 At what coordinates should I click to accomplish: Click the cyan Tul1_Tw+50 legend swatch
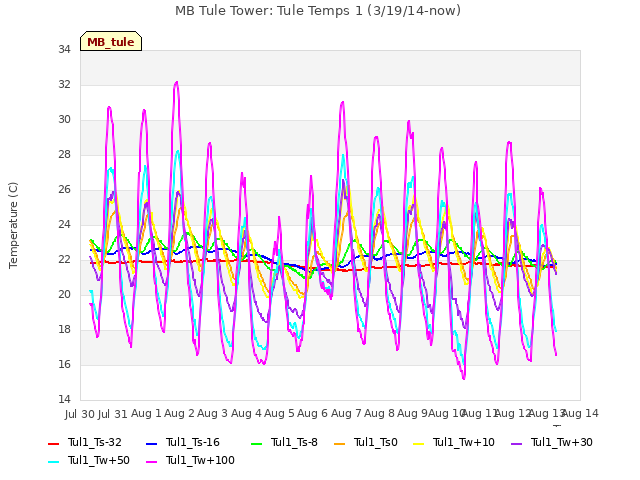click(54, 462)
